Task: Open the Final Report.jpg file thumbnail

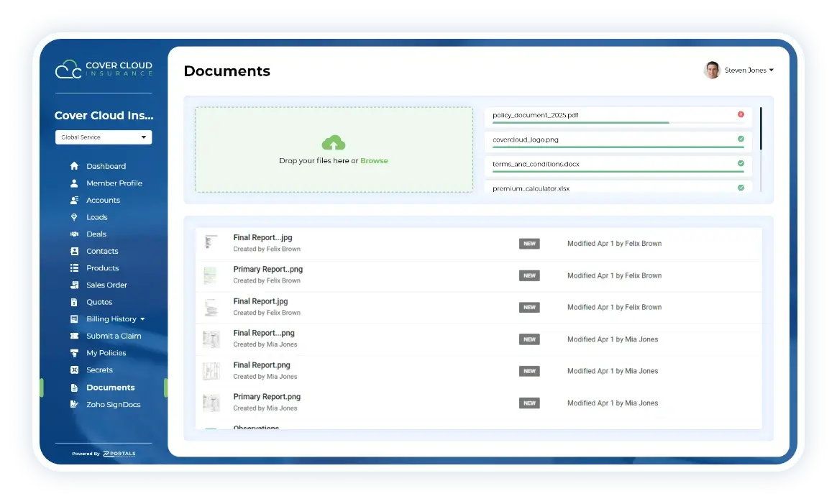Action: 211,307
